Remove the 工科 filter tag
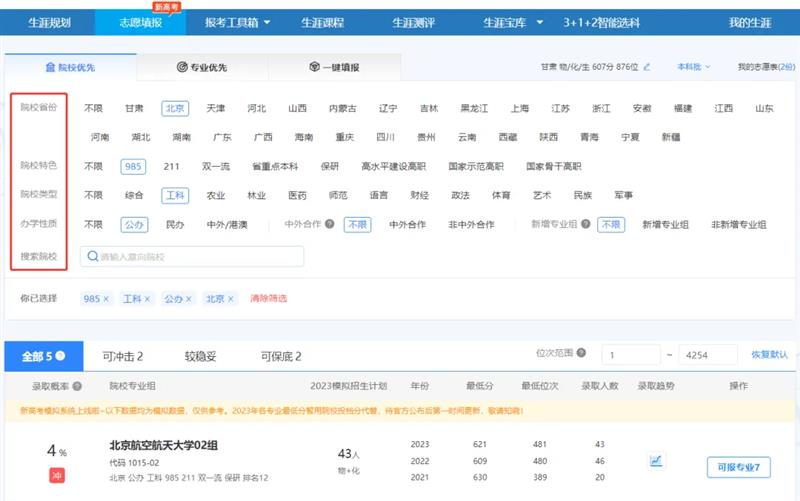The width and height of the screenshot is (800, 501). pyautogui.click(x=147, y=299)
